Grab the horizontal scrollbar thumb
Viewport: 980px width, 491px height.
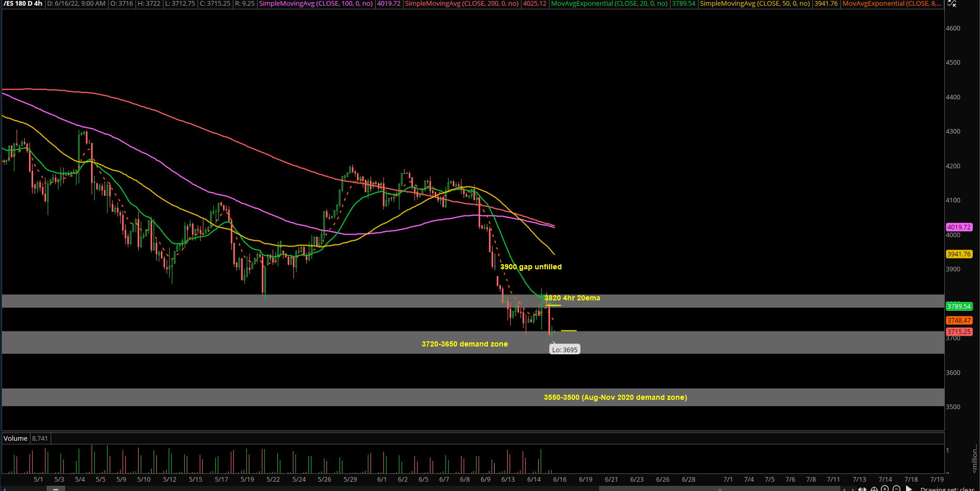[x=720, y=488]
